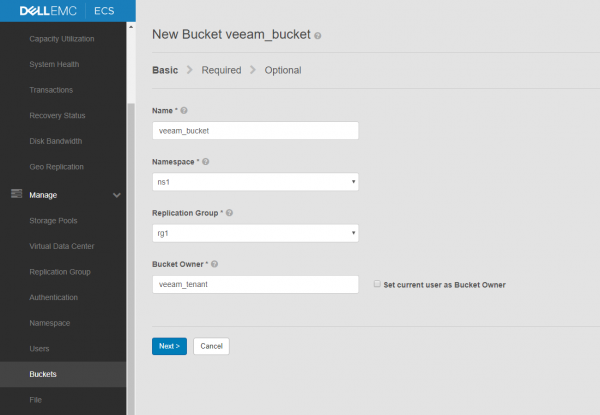Click the help icon beside the Namespace label

pos(206,161)
